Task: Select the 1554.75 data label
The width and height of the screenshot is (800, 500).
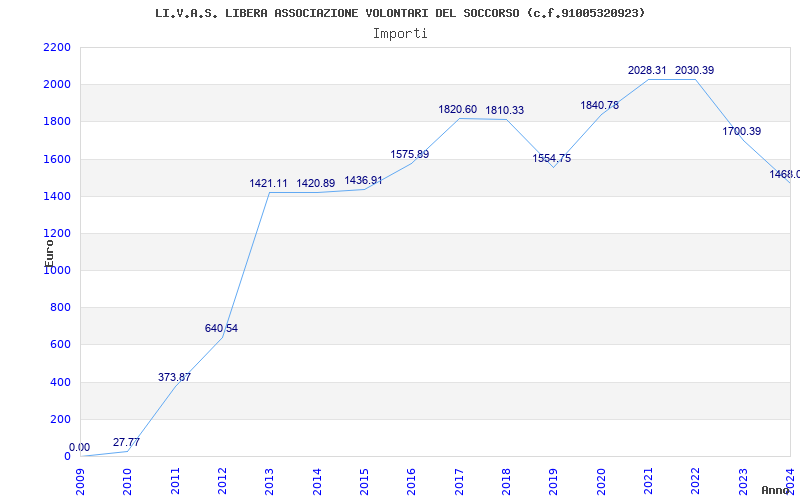Action: coord(552,158)
